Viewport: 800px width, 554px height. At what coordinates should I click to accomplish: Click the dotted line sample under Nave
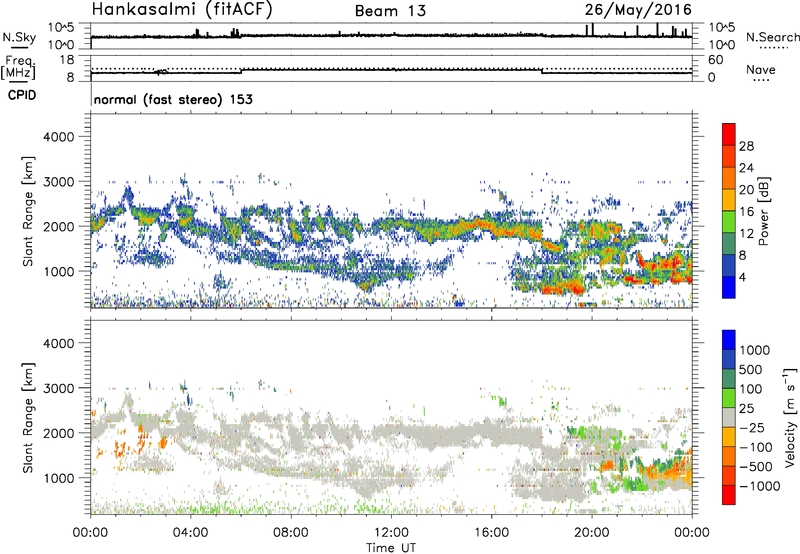(761, 80)
